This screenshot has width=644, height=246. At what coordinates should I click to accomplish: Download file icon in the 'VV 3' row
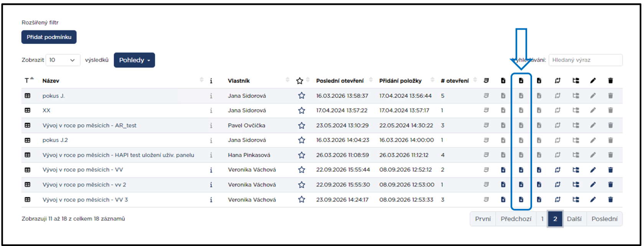coord(521,200)
